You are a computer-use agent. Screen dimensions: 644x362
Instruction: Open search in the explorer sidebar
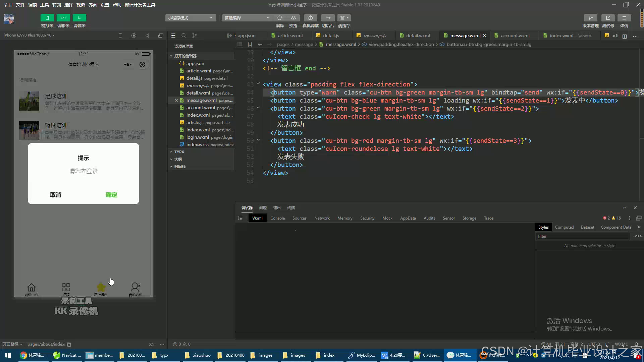(183, 36)
